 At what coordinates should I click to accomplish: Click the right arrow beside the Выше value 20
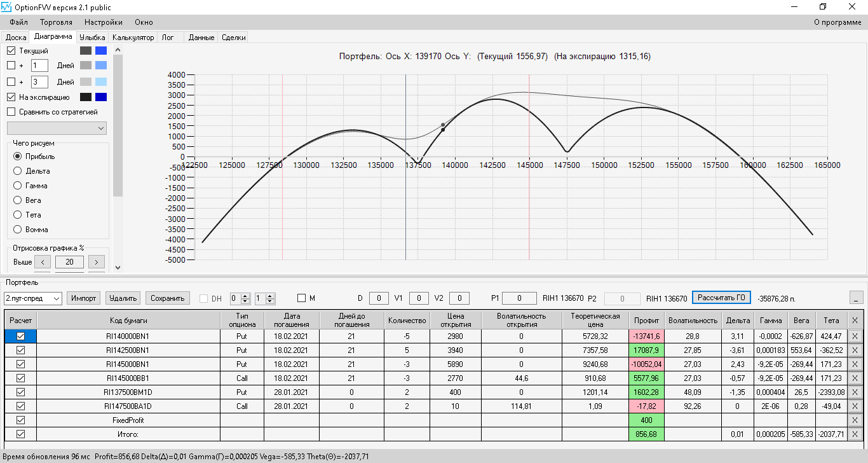(97, 262)
